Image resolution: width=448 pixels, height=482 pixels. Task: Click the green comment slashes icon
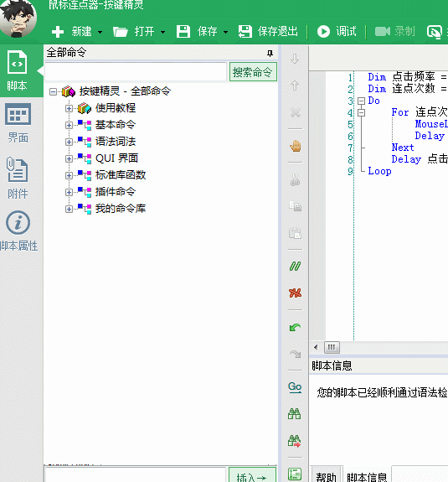(x=295, y=267)
